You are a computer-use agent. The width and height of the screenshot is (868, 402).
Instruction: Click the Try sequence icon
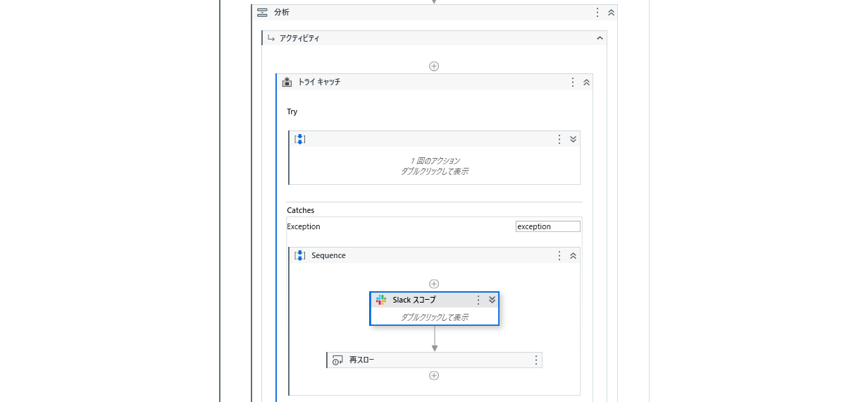299,139
